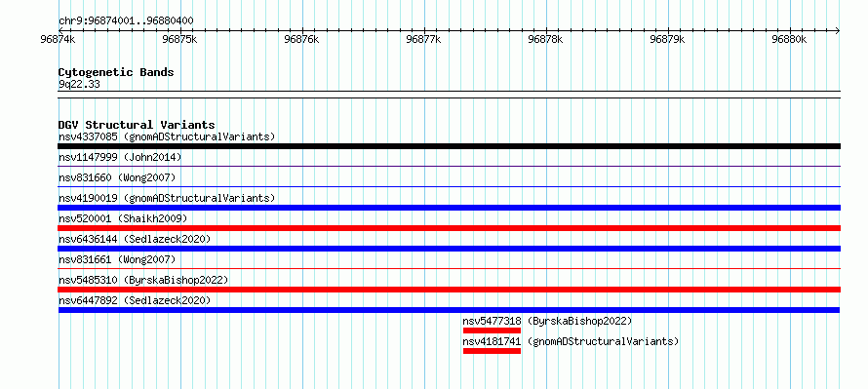Click the 96880k ruler tick label

pos(789,39)
